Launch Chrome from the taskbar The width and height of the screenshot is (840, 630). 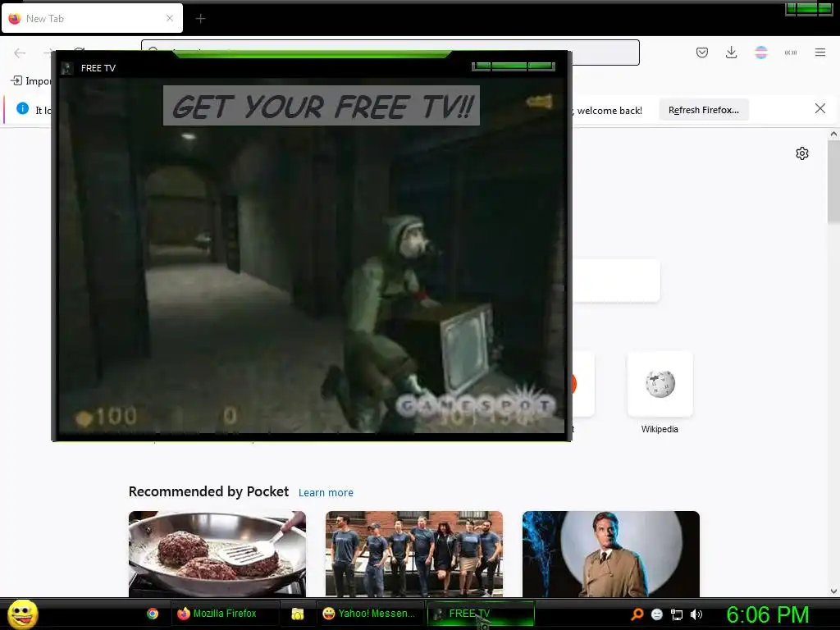coord(153,614)
